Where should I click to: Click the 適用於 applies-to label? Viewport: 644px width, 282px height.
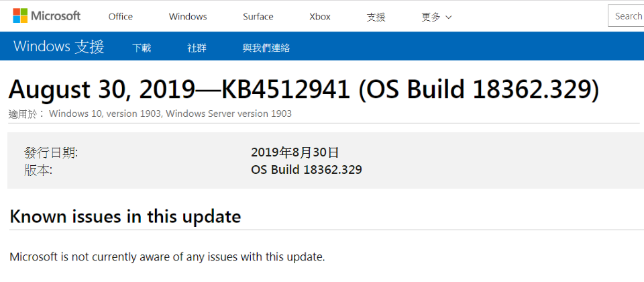(26, 113)
